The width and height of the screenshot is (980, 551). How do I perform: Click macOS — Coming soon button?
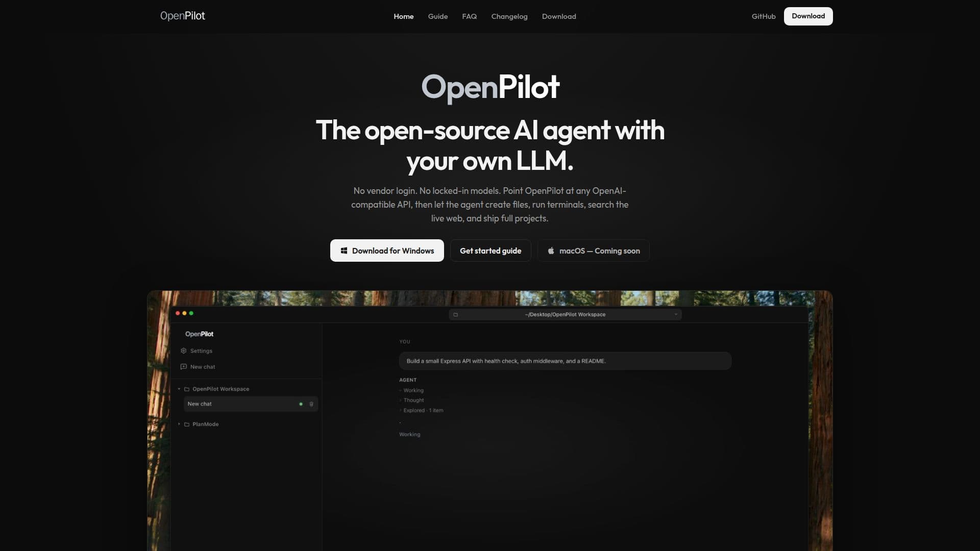click(593, 251)
